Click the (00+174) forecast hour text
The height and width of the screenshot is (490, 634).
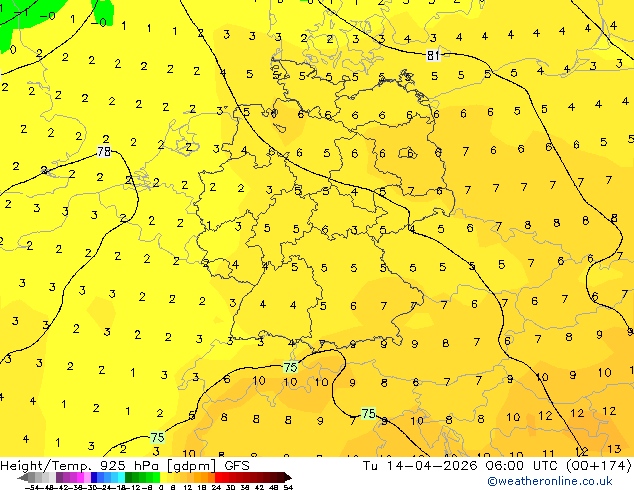point(599,466)
